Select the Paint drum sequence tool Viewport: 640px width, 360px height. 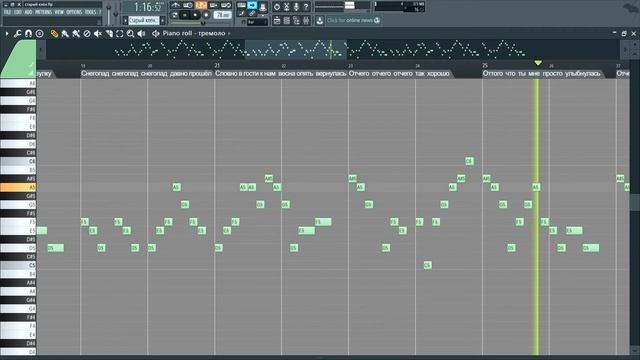pyautogui.click(x=76, y=33)
